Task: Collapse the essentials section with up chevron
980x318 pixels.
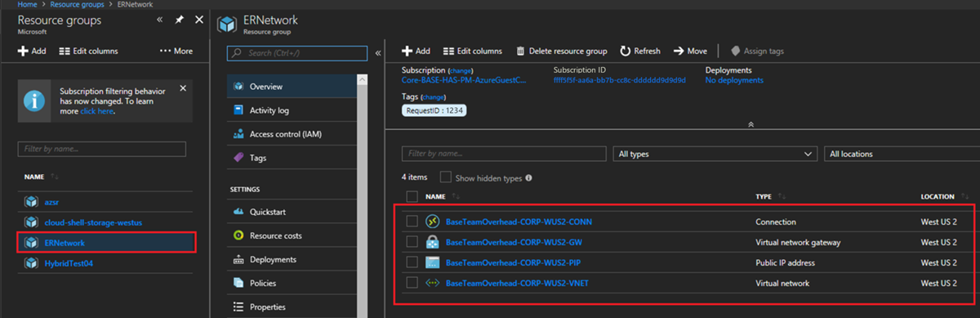Action: pos(751,124)
